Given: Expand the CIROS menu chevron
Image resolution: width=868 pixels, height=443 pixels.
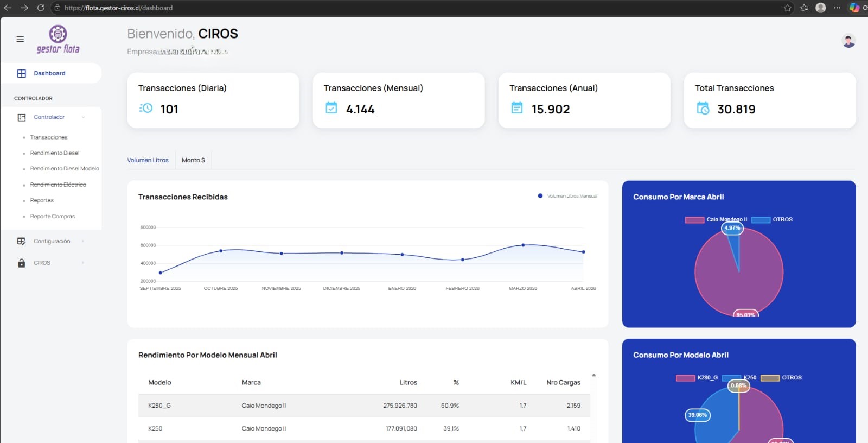Looking at the screenshot, I should (x=83, y=263).
